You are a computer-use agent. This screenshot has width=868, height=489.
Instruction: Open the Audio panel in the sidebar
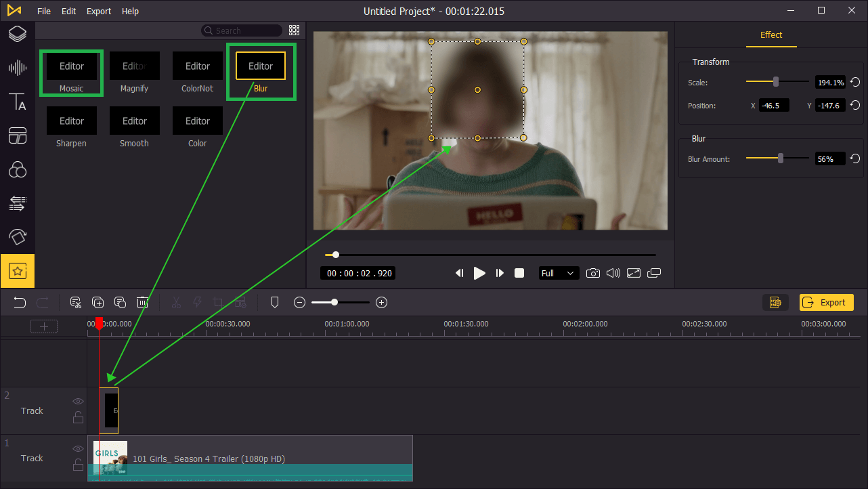click(x=18, y=68)
